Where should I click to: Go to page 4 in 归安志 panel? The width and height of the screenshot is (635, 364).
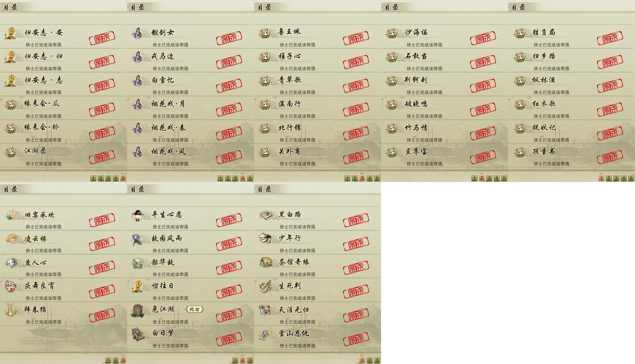[x=116, y=178]
